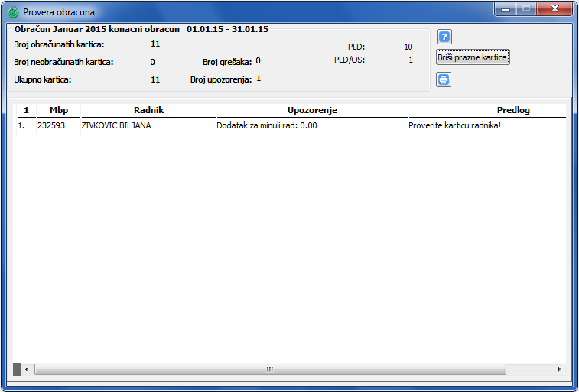This screenshot has width=579, height=392.
Task: Click the first column header labeled 1
Action: tap(26, 110)
